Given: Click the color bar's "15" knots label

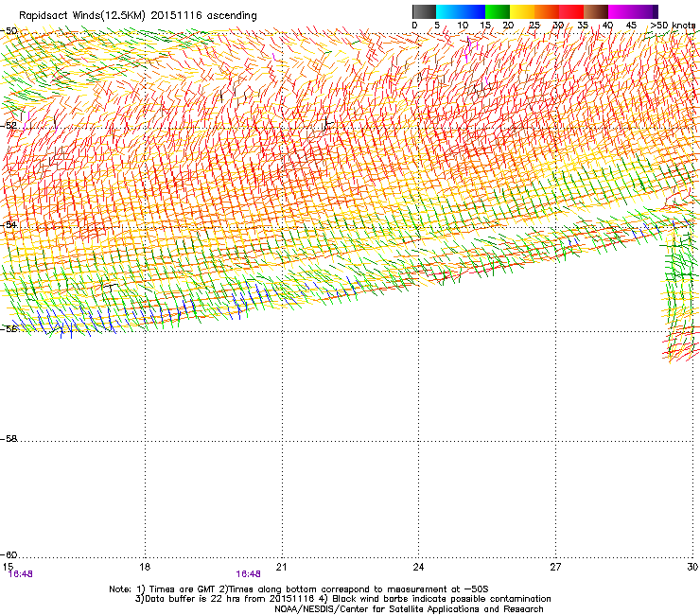Looking at the screenshot, I should pyautogui.click(x=485, y=26).
